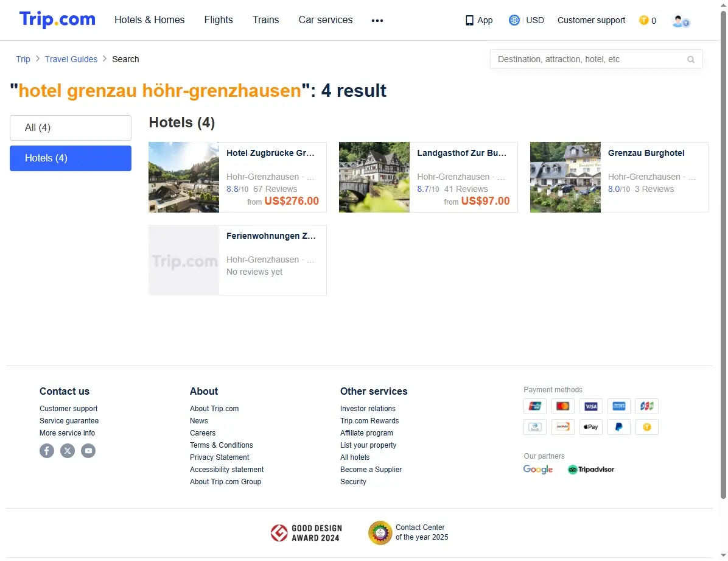The height and width of the screenshot is (561, 728).
Task: Open footer Customer support link
Action: point(69,409)
